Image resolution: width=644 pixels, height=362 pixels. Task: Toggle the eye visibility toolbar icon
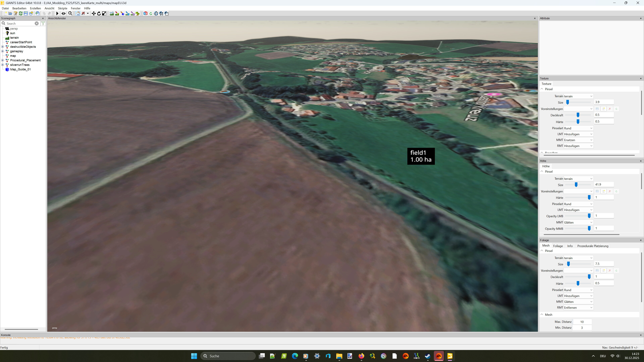(64, 13)
